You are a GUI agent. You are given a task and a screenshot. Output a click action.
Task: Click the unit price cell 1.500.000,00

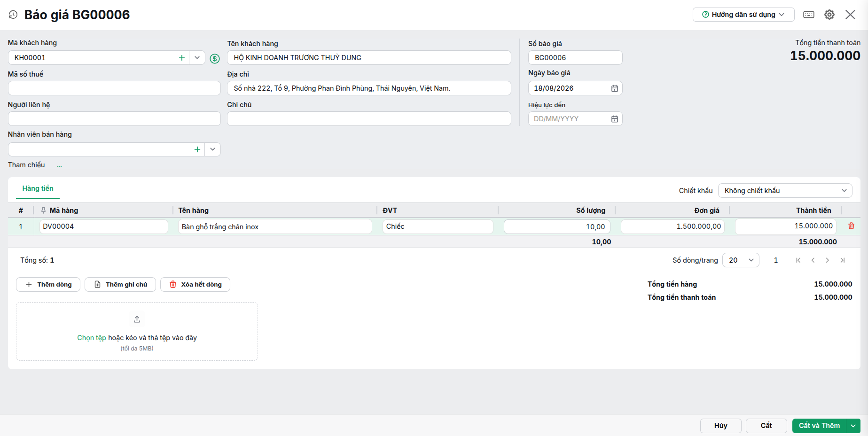(673, 226)
